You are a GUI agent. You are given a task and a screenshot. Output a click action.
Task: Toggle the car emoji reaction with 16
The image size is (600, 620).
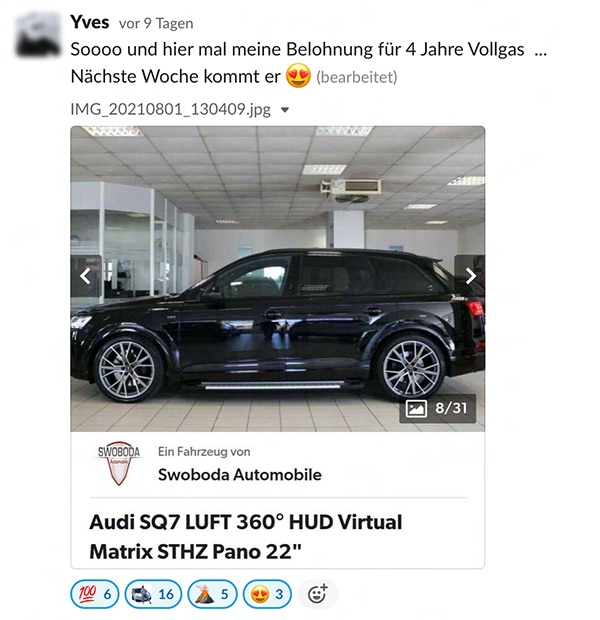(x=153, y=594)
